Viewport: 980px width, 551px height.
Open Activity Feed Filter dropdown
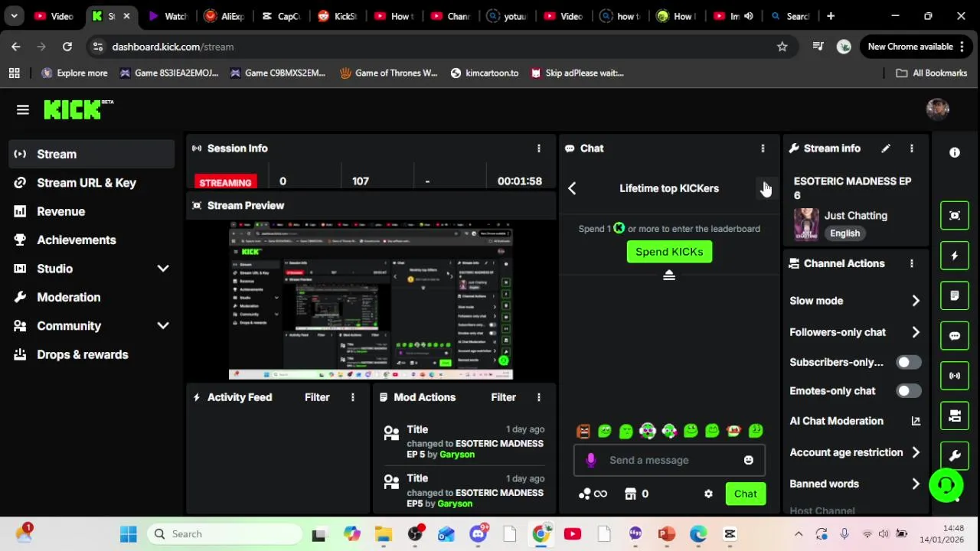pyautogui.click(x=317, y=397)
